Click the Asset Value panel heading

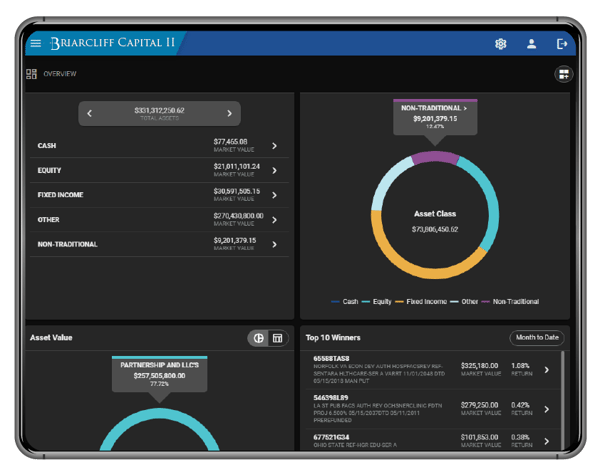pyautogui.click(x=51, y=338)
